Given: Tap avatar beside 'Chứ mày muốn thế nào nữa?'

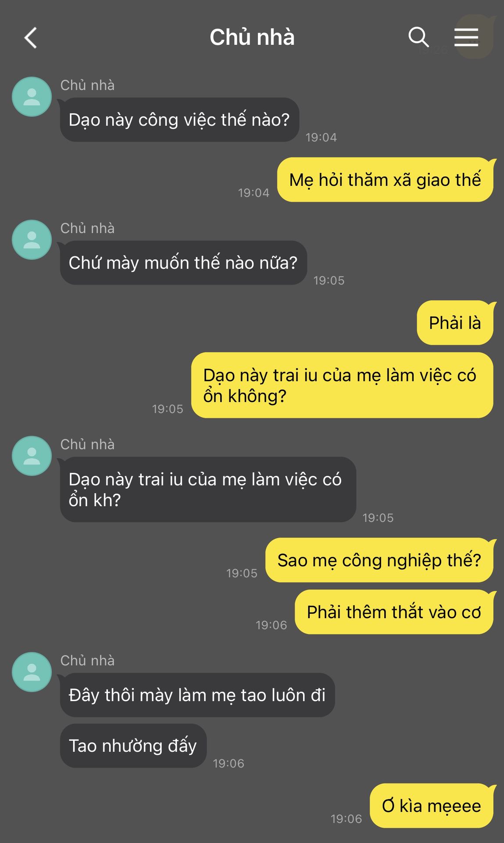Looking at the screenshot, I should (x=32, y=240).
